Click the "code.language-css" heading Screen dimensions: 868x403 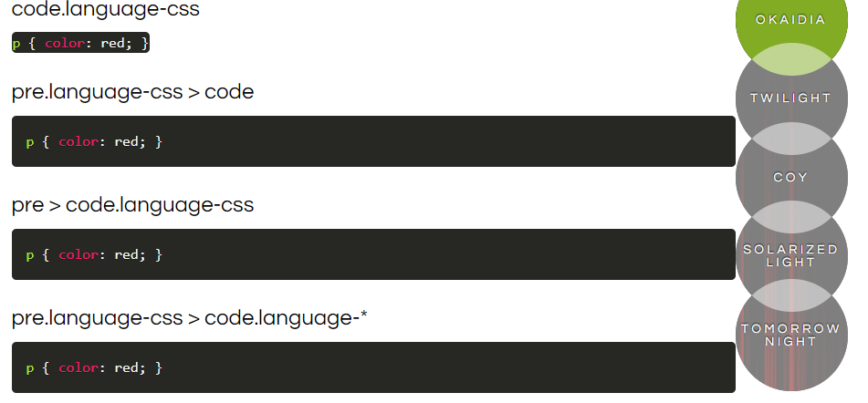tap(106, 10)
